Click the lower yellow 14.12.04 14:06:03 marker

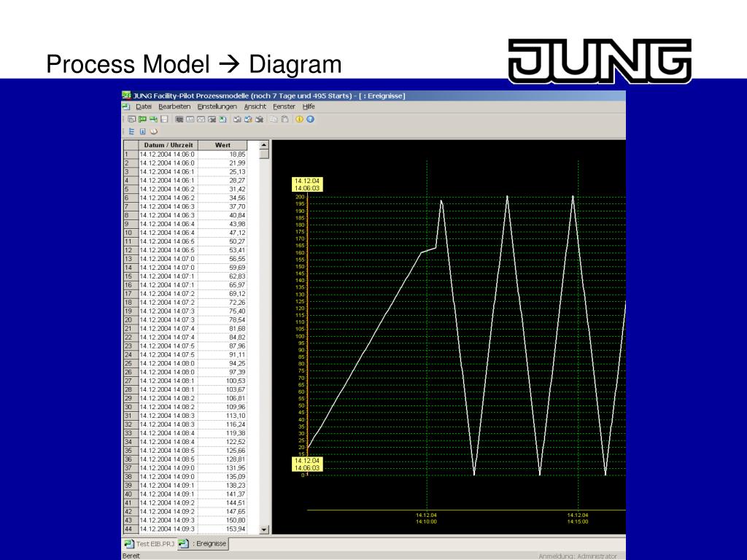[x=307, y=464]
